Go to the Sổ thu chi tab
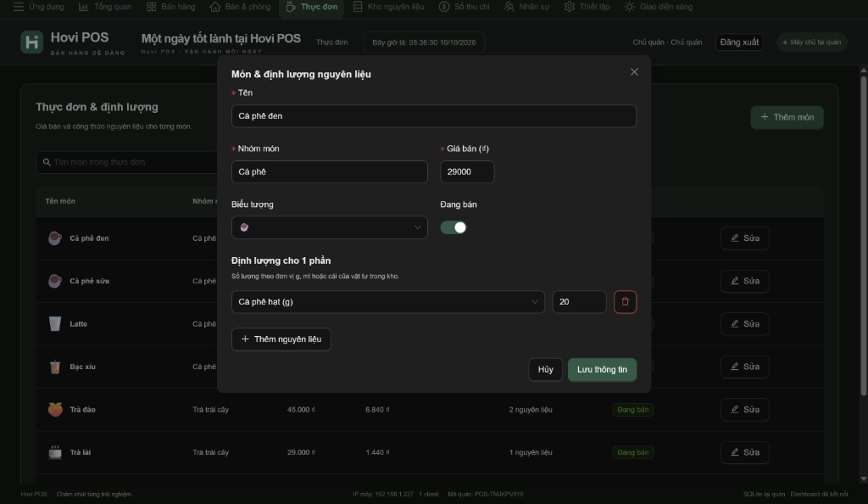 tap(465, 7)
